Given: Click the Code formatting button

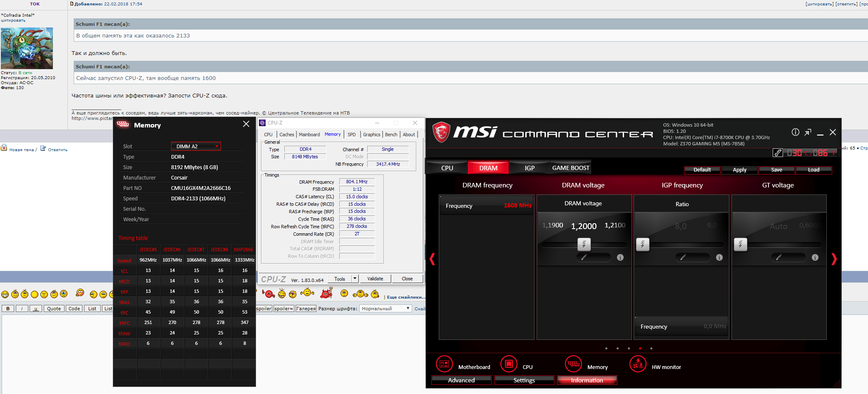Looking at the screenshot, I should pyautogui.click(x=74, y=309).
